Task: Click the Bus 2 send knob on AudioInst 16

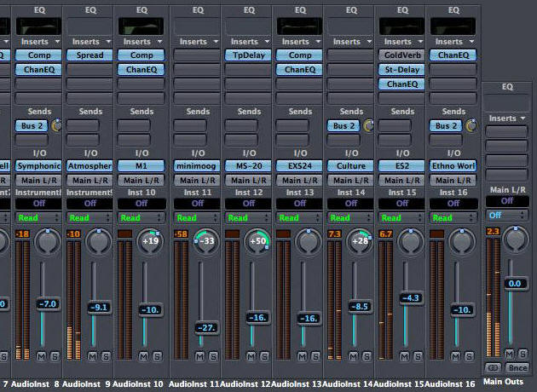Action: (471, 125)
